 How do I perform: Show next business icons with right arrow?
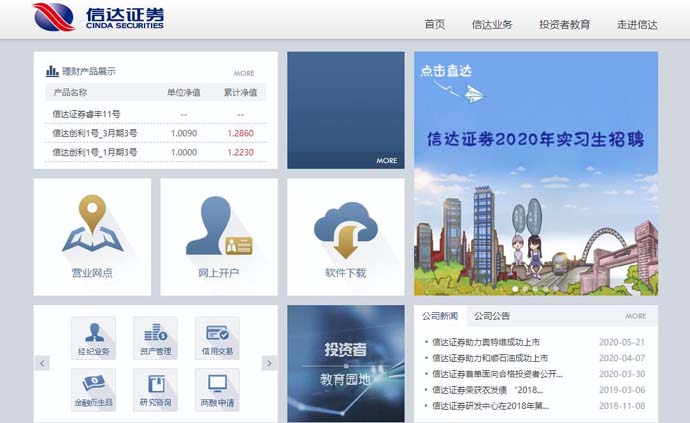click(269, 363)
